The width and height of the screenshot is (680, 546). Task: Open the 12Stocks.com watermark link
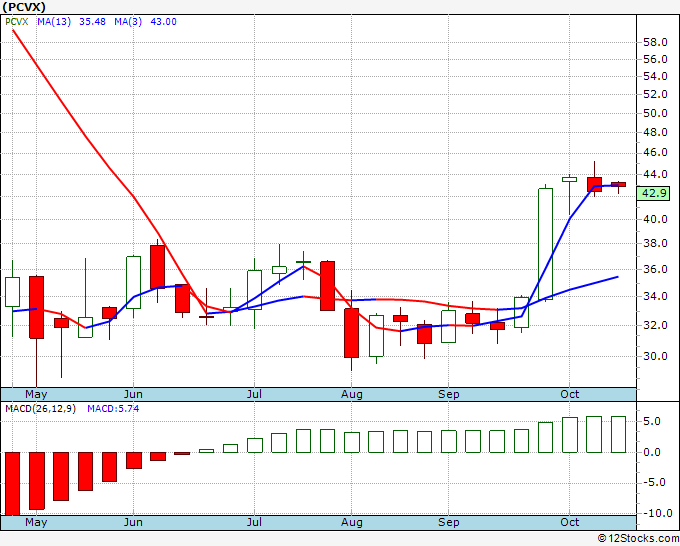coord(635,538)
